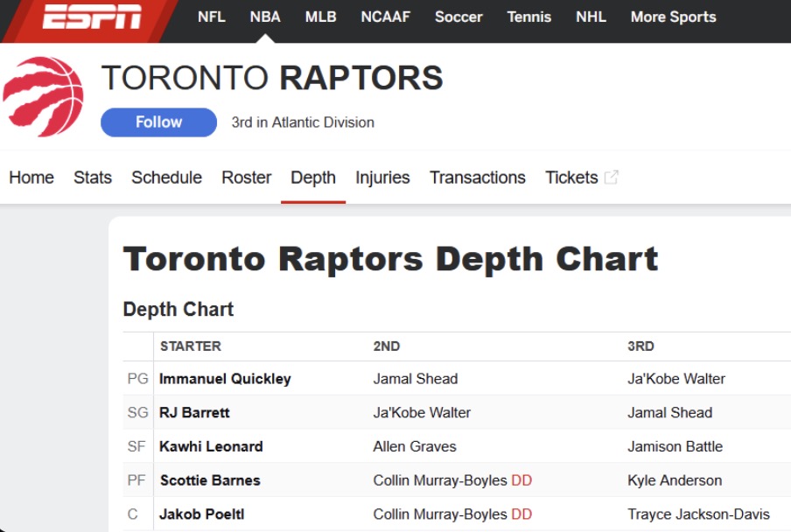
Task: Open Immanuel Quickley's player page
Action: [x=225, y=379]
